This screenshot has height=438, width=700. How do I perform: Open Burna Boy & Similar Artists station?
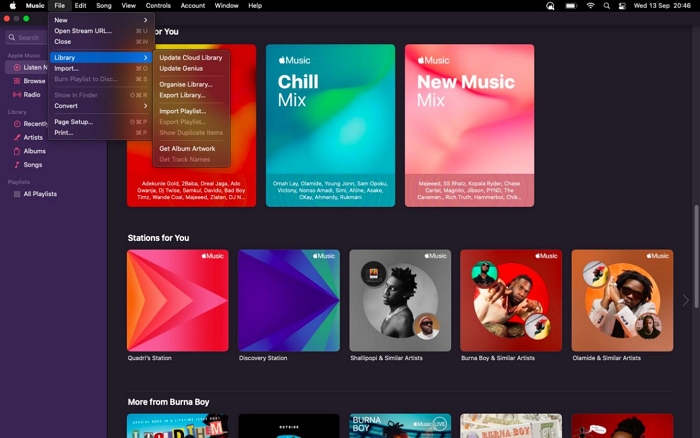point(511,300)
